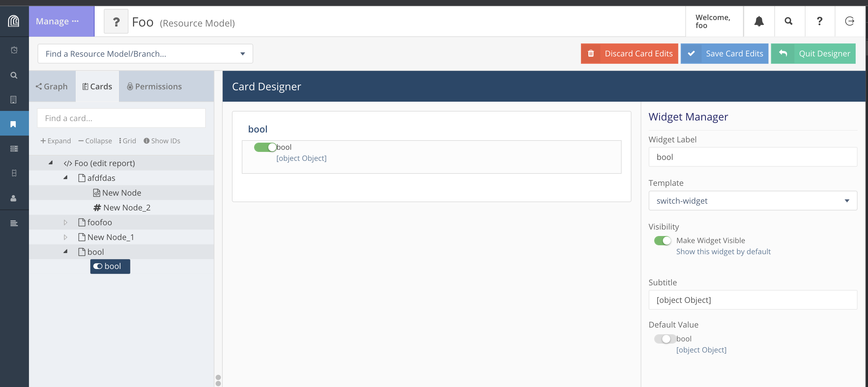Switch to the Permissions tab
Screen dimensions: 868x387
tap(154, 86)
